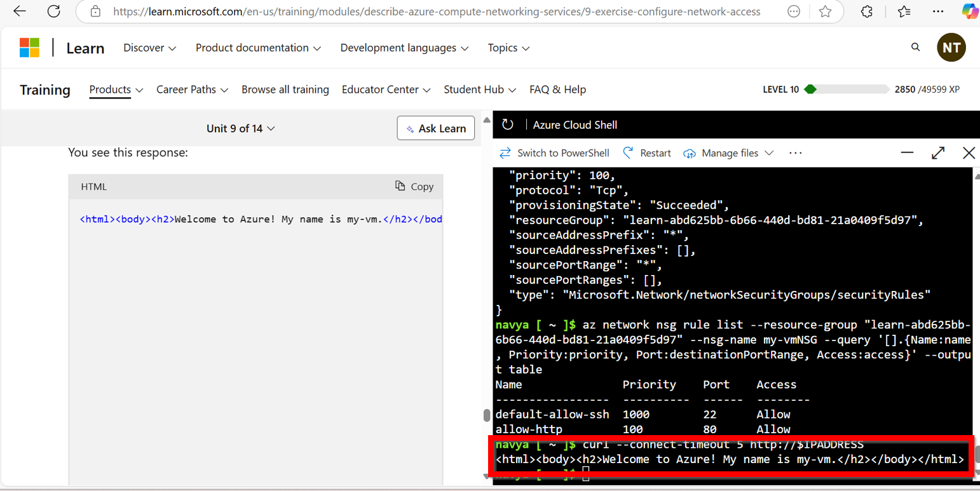
Task: Expand the Product documentation dropdown
Action: (258, 48)
